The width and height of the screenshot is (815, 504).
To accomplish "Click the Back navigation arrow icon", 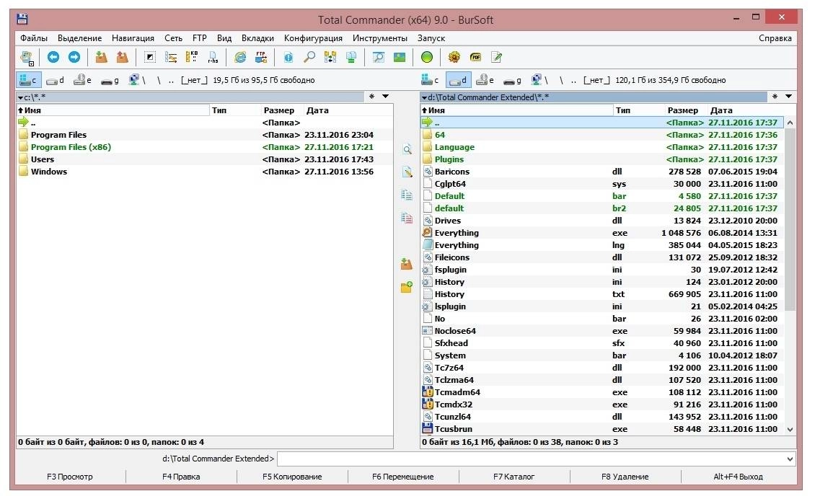I will [x=53, y=57].
